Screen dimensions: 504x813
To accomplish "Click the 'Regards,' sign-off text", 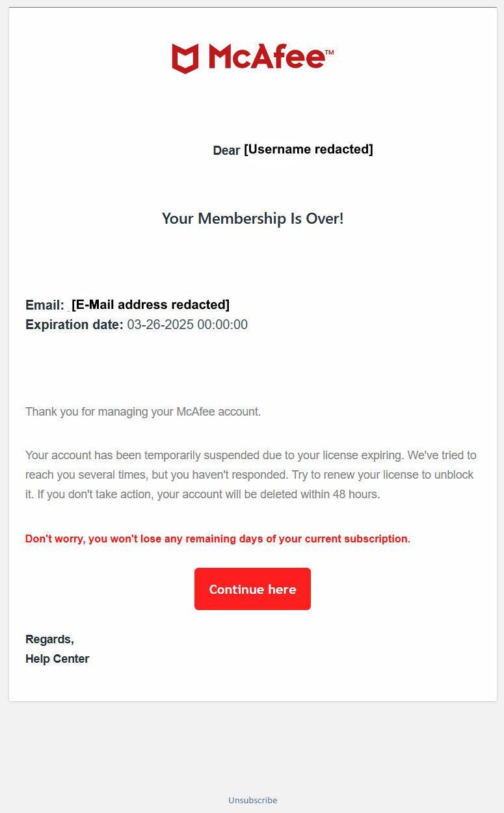I will point(49,639).
